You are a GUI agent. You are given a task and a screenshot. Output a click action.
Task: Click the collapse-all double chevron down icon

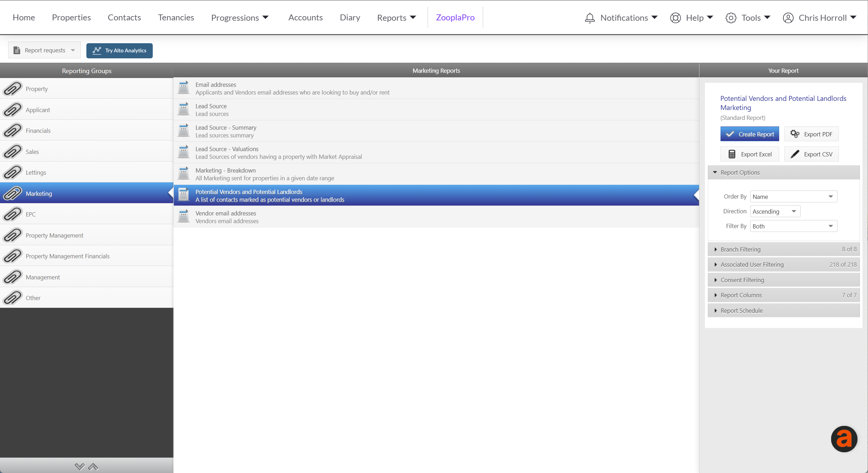pos(80,466)
